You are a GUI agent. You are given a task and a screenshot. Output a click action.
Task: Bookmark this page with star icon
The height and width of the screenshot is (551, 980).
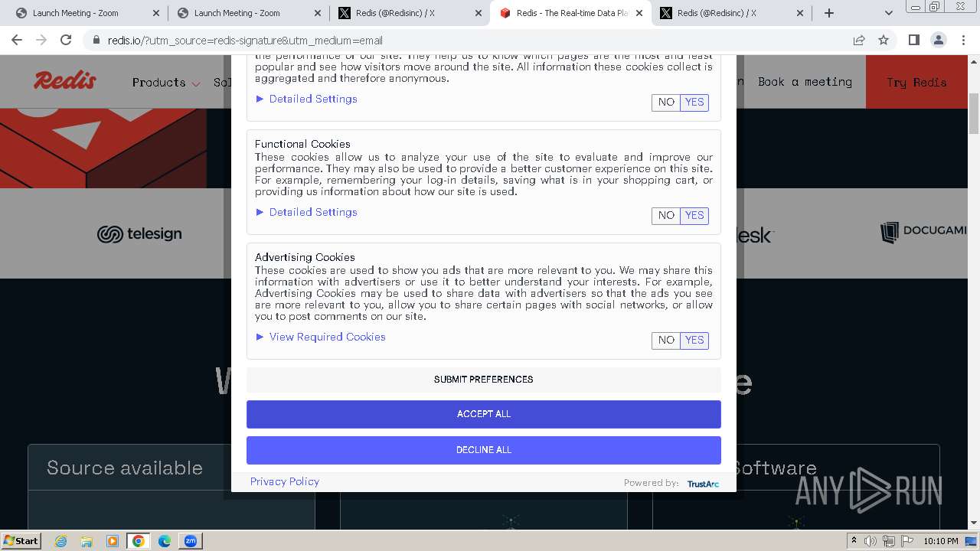click(x=884, y=40)
